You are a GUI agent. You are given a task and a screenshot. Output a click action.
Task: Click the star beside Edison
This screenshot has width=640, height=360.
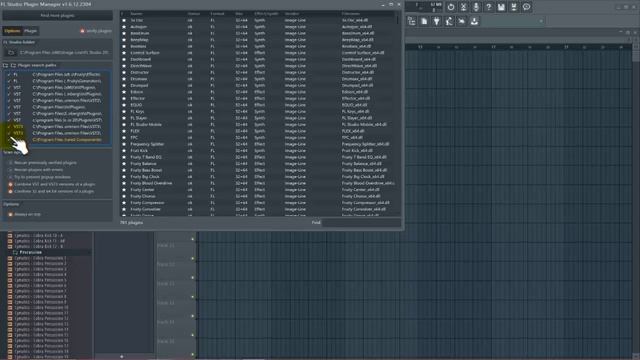[124, 92]
